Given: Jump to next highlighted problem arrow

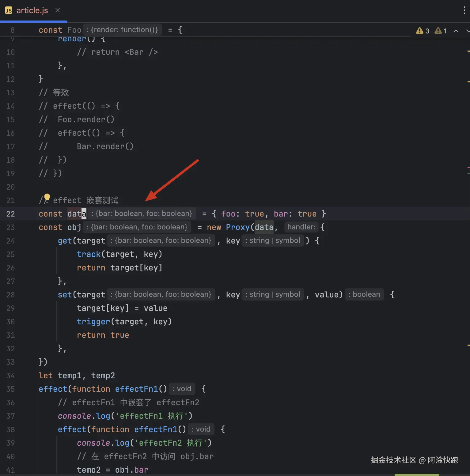Looking at the screenshot, I should click(468, 31).
